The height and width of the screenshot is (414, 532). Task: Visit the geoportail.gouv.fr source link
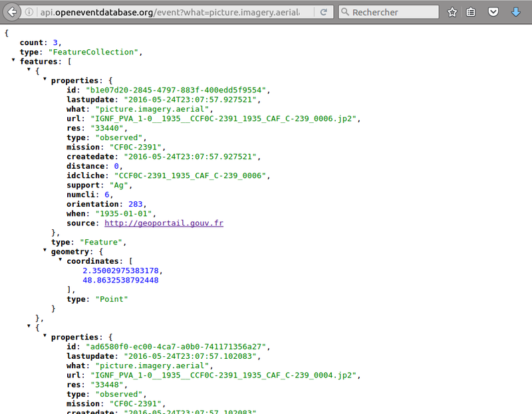pyautogui.click(x=164, y=223)
